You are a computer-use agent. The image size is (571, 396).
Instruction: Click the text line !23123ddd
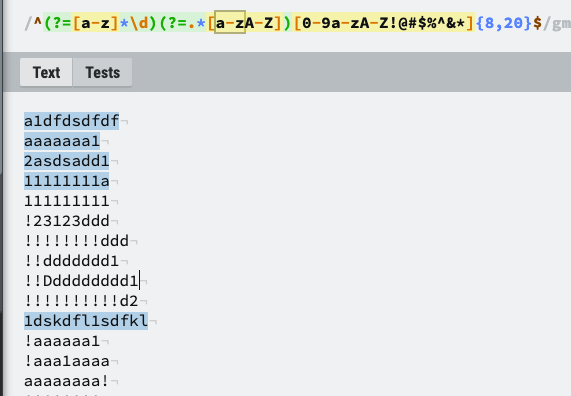point(67,221)
